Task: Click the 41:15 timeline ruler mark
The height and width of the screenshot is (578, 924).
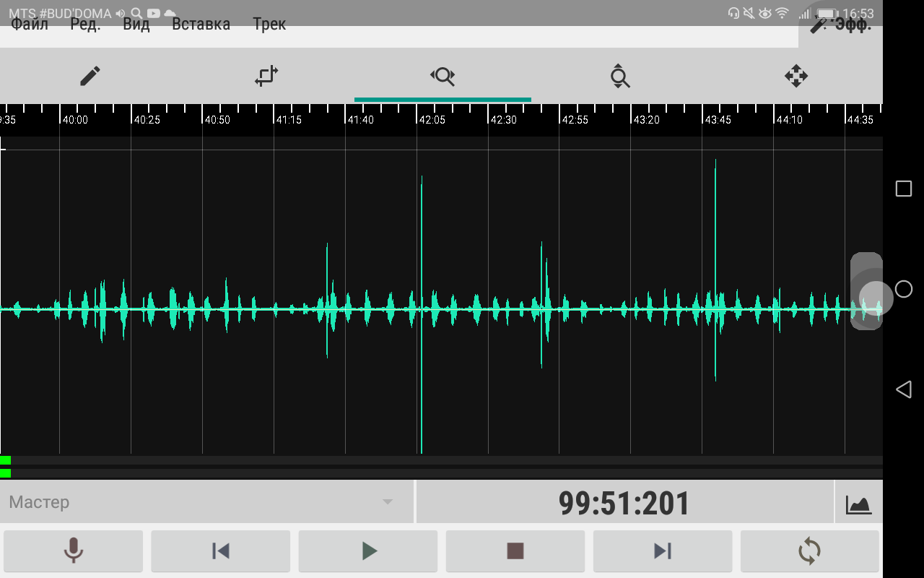Action: pos(289,120)
